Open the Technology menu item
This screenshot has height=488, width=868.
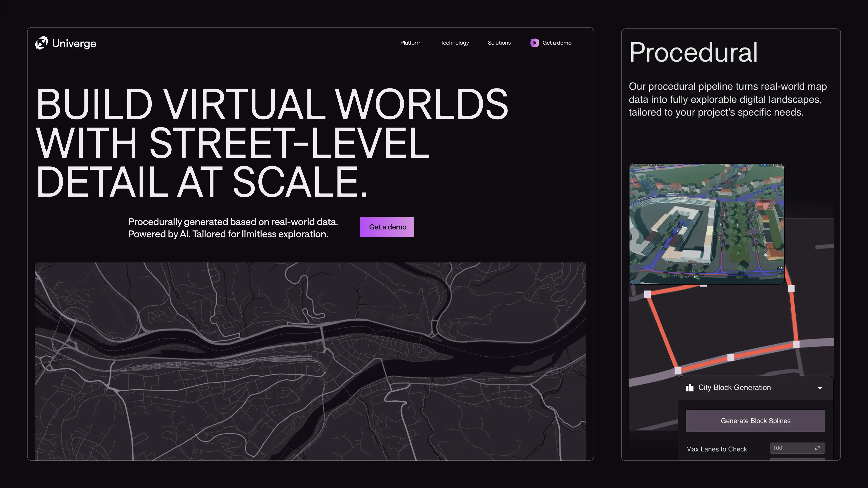click(x=455, y=43)
